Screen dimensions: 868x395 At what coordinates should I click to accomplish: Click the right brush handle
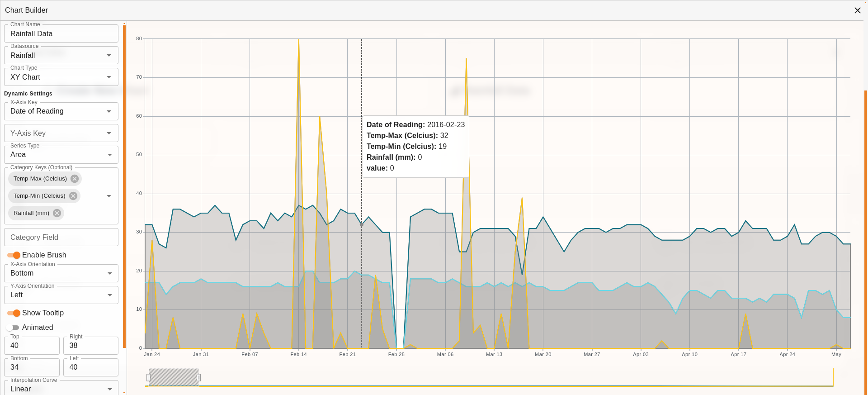tap(198, 377)
